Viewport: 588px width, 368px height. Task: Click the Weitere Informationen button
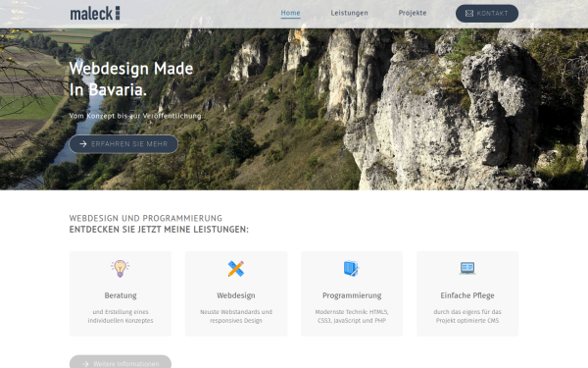pos(121,362)
